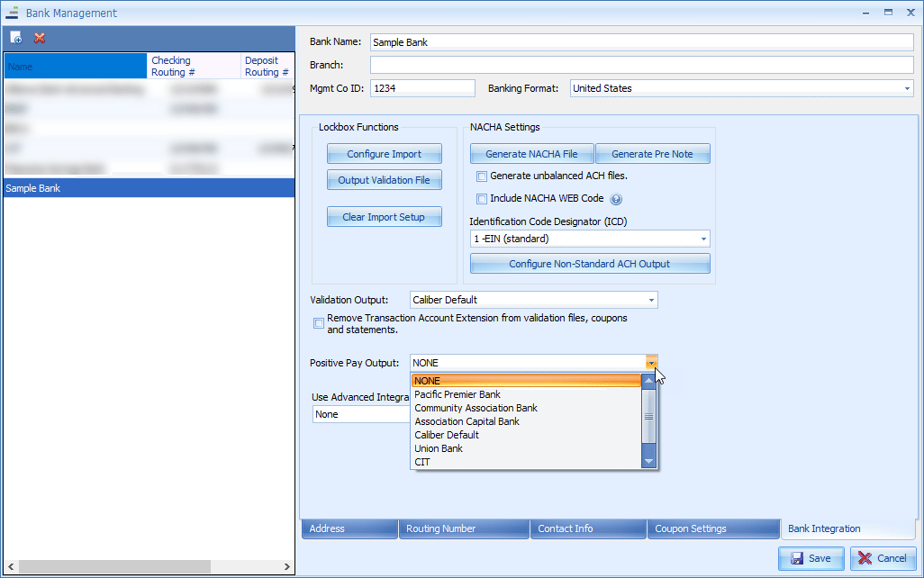Sort by the Name column header
This screenshot has height=578, width=924.
pos(76,66)
